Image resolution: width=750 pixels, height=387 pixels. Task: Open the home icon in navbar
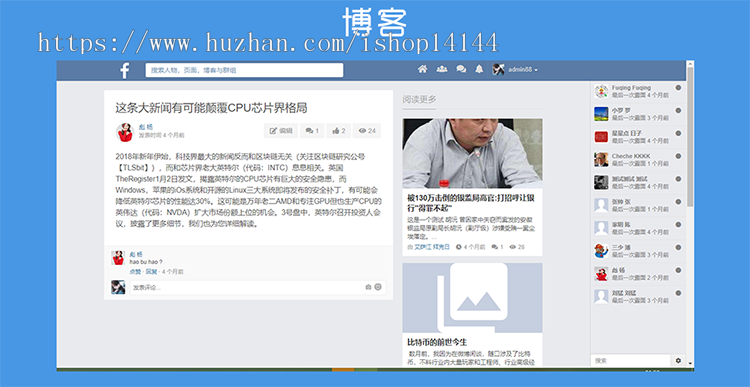point(422,69)
